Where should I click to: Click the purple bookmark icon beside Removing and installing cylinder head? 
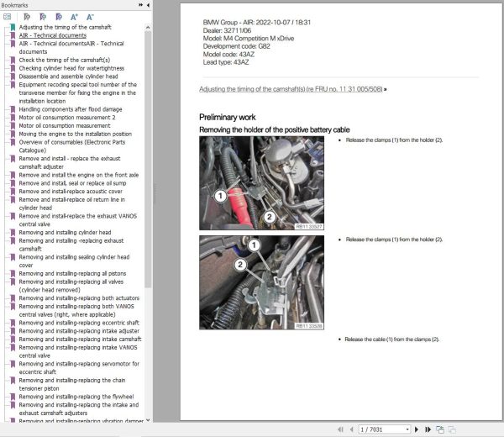click(13, 233)
